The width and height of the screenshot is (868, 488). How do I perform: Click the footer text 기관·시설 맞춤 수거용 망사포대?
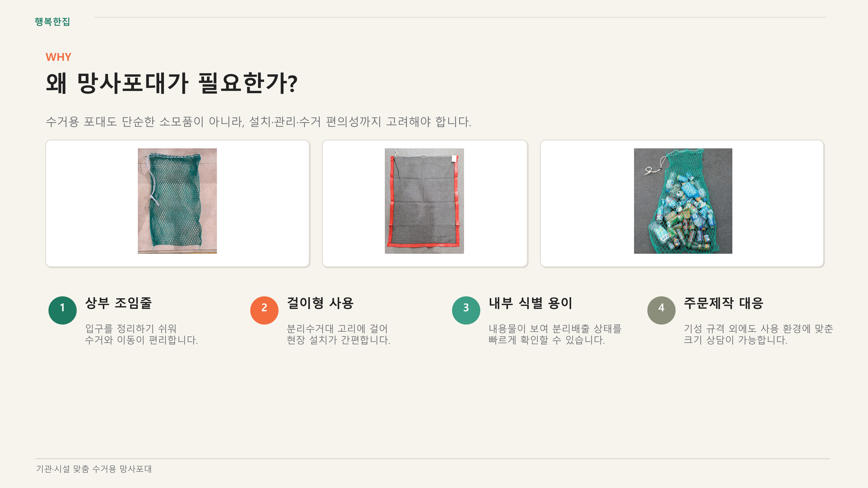[x=94, y=469]
